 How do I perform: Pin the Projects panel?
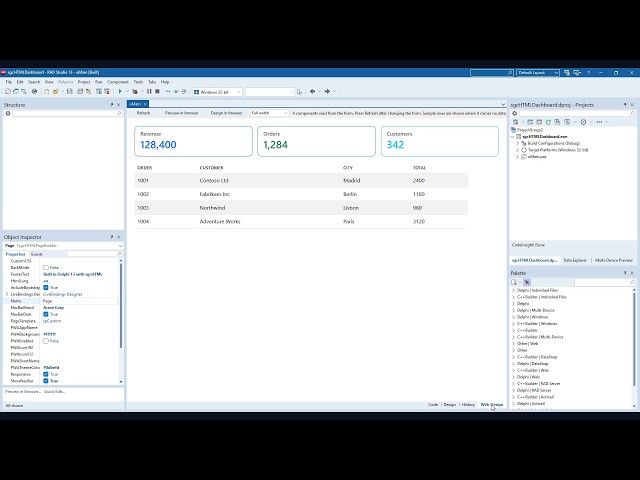(x=625, y=105)
